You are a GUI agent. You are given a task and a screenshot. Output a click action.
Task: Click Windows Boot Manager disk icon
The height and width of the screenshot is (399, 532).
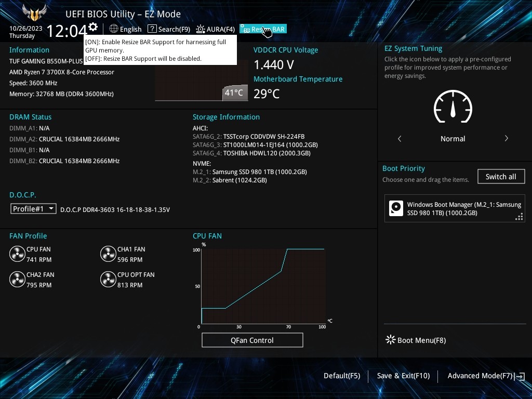pyautogui.click(x=396, y=208)
